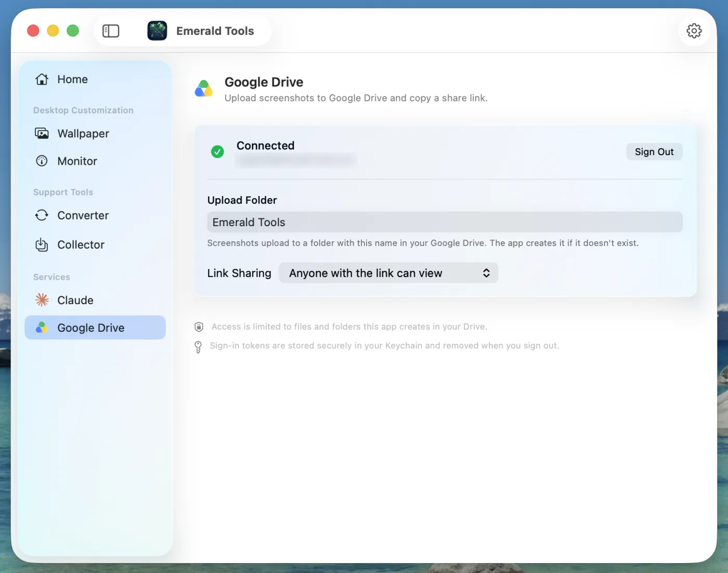Viewport: 728px width, 573px height.
Task: Click the Collector download icon
Action: pos(42,244)
